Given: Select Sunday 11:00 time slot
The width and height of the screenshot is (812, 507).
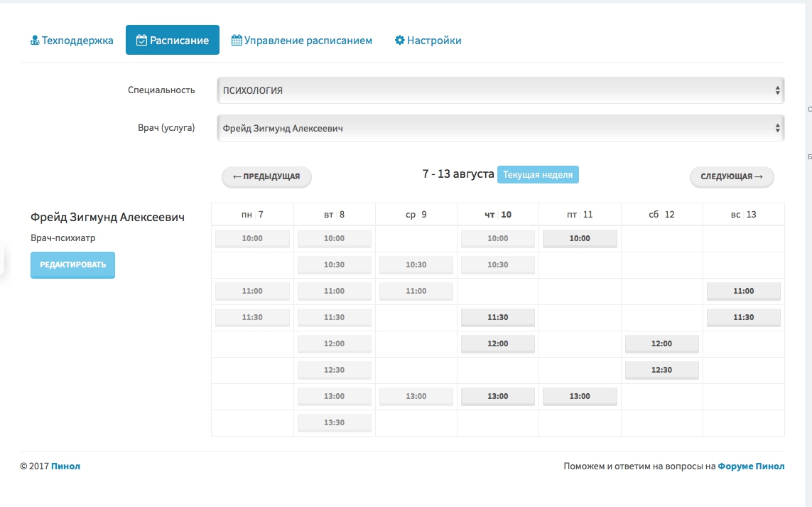Looking at the screenshot, I should pyautogui.click(x=743, y=291).
